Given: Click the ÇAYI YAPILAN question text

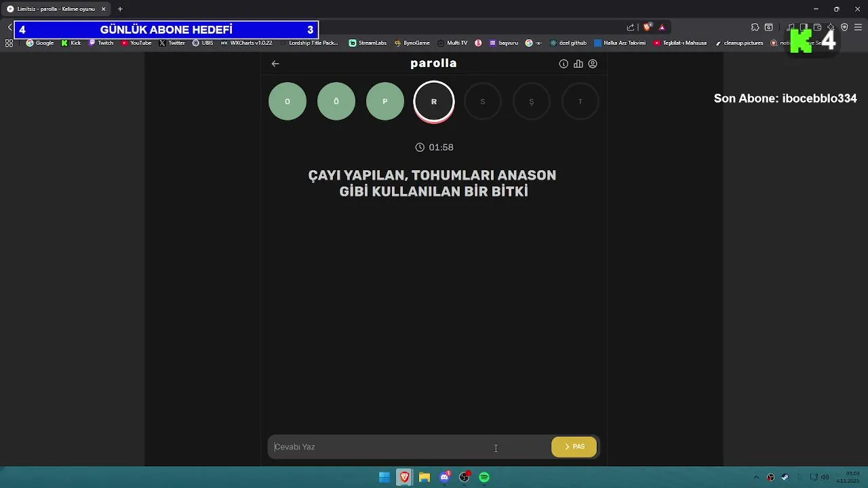Looking at the screenshot, I should [433, 183].
